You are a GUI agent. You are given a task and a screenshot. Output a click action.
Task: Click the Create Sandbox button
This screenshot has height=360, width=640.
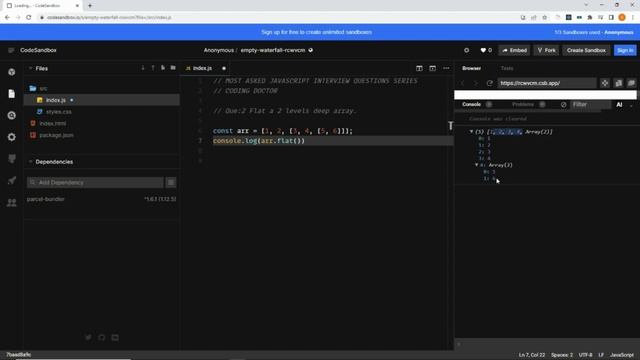pyautogui.click(x=586, y=50)
